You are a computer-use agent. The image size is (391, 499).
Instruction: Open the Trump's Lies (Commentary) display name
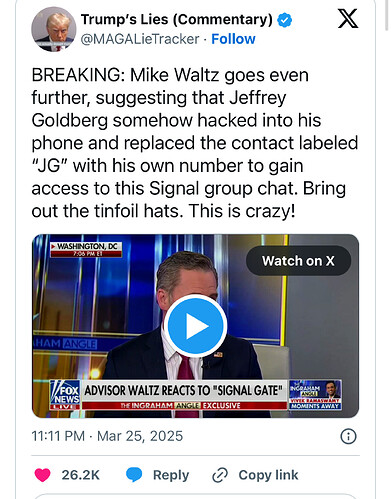click(177, 20)
